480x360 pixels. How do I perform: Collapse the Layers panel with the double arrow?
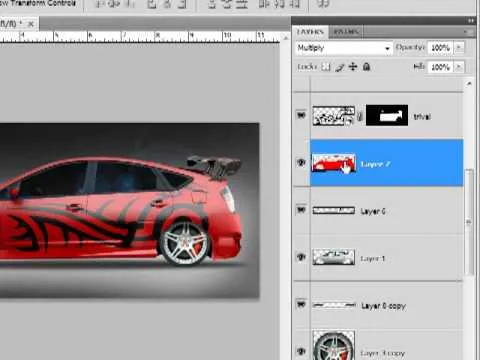(x=471, y=21)
